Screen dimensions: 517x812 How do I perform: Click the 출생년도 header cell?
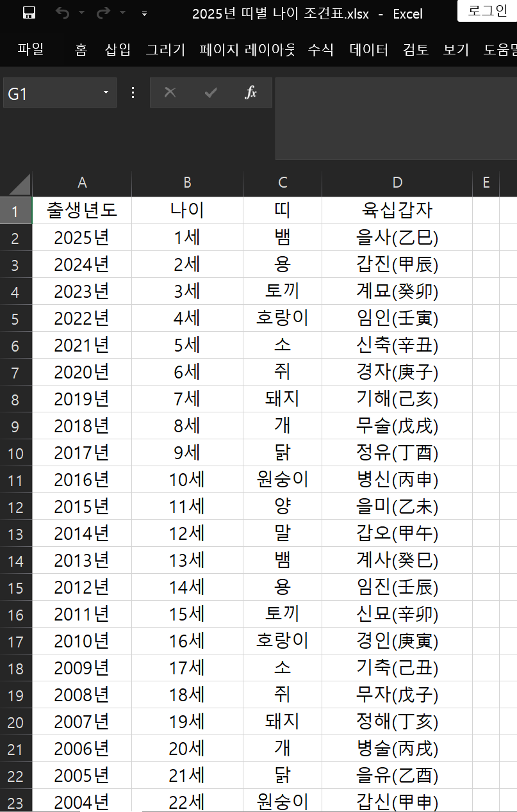coord(82,211)
